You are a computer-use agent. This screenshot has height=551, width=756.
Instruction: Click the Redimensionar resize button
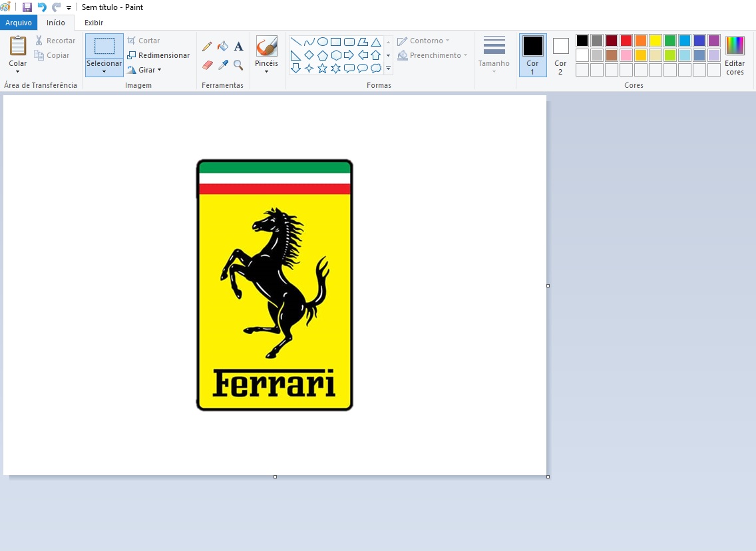point(158,55)
